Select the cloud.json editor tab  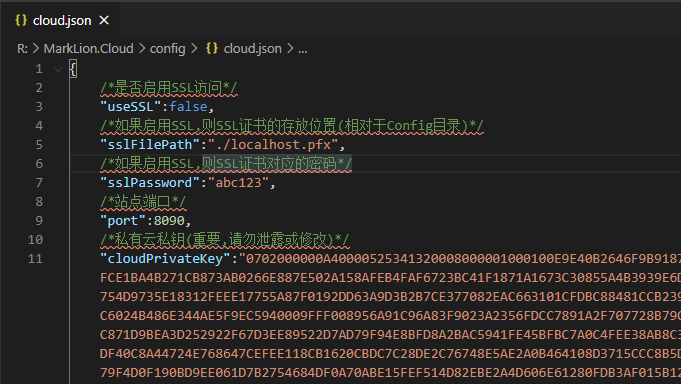click(x=60, y=20)
